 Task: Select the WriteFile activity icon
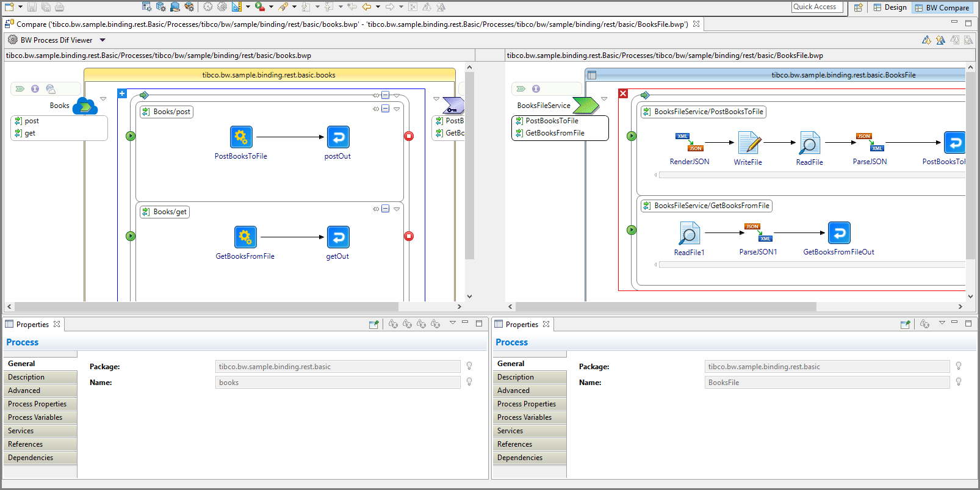[748, 143]
